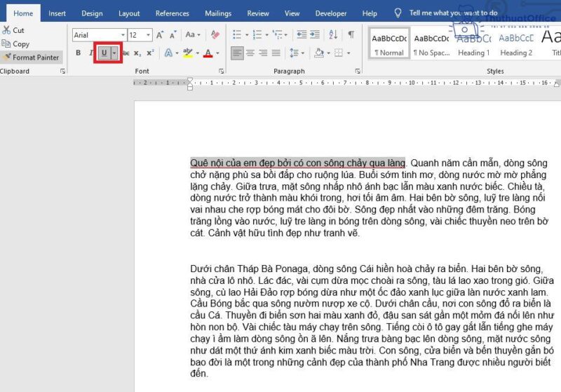Switch to the Developer tab
561x392 pixels.
coord(331,13)
